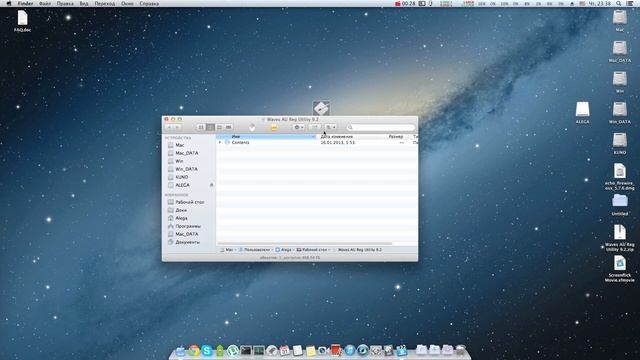Go forward in Finder navigation
The width and height of the screenshot is (640, 360).
coord(177,127)
